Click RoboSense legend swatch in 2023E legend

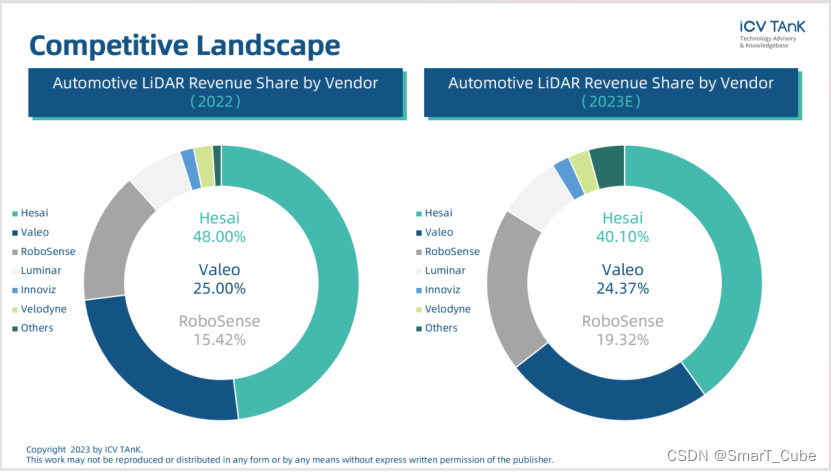(x=419, y=252)
